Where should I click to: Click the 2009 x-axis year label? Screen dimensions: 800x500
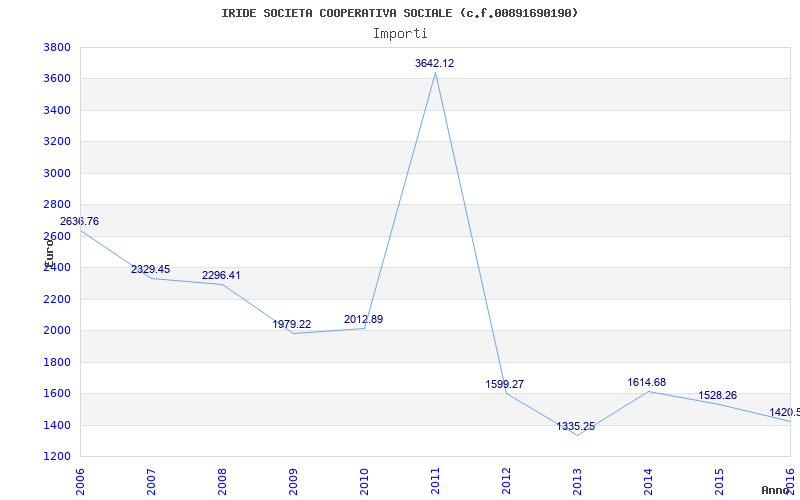[x=293, y=482]
